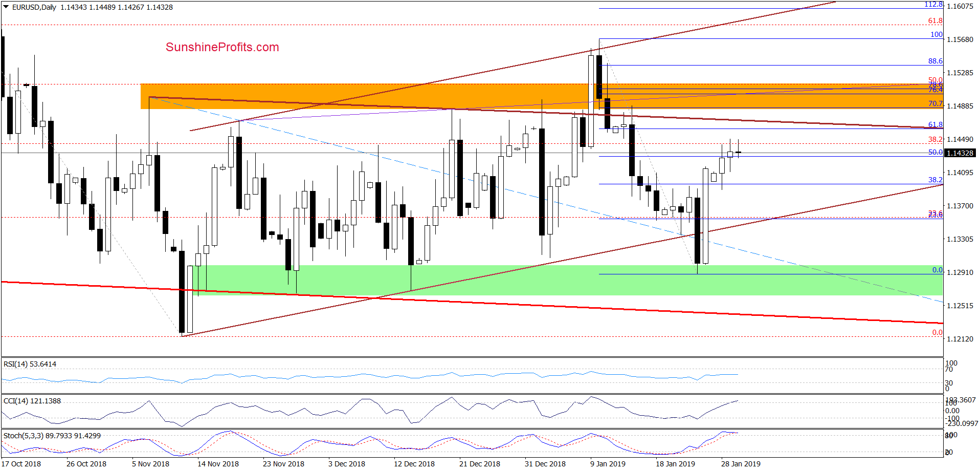Screen dimensions: 980x471
Task: Select the blue 0.0 Fibonacci level label
Action: click(x=937, y=270)
